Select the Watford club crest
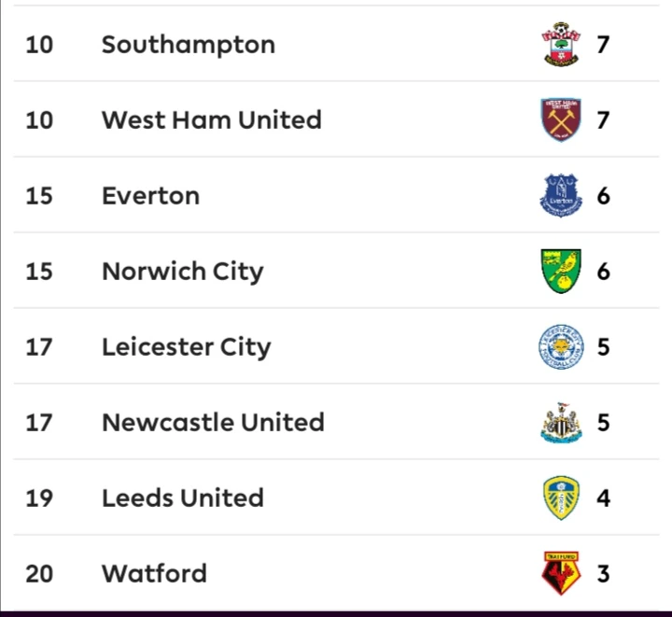Screen dimensions: 672x617 coord(561,572)
